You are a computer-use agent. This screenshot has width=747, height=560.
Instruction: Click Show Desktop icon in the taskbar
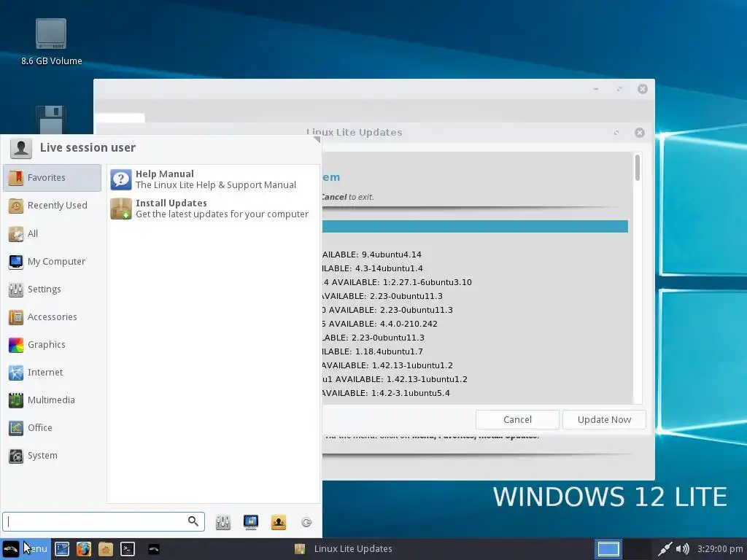(62, 549)
